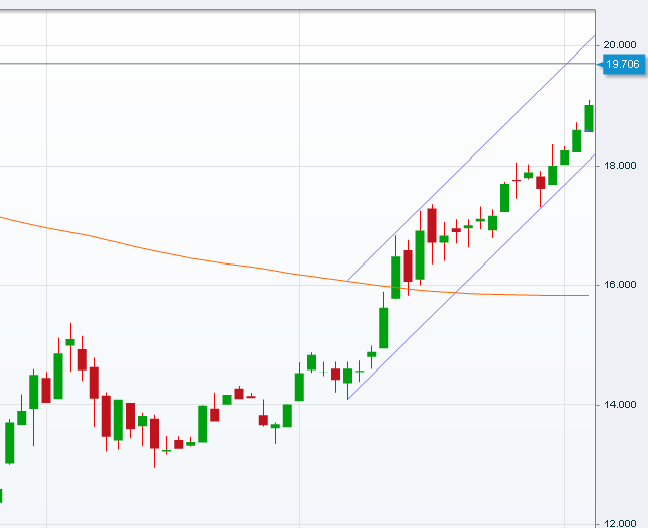
Task: Click the 18.000 price axis label
Action: click(621, 166)
